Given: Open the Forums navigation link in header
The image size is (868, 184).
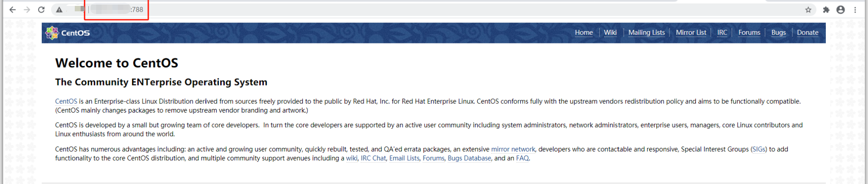Looking at the screenshot, I should point(749,33).
